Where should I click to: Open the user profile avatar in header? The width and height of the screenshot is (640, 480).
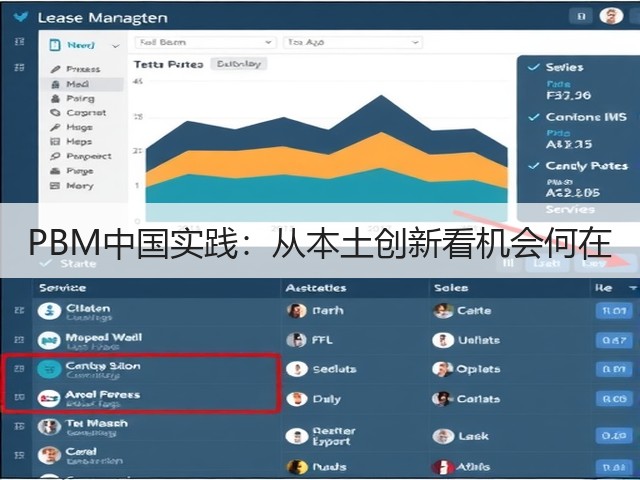[611, 16]
